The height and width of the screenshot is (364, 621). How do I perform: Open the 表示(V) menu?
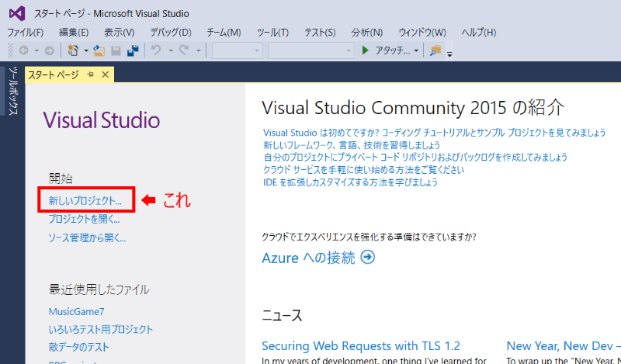(x=120, y=33)
